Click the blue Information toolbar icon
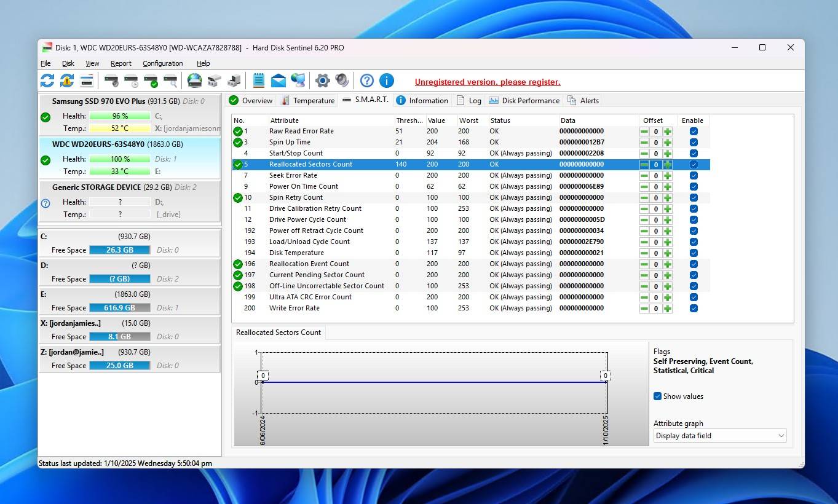Screen dimensions: 838x504 [x=386, y=81]
